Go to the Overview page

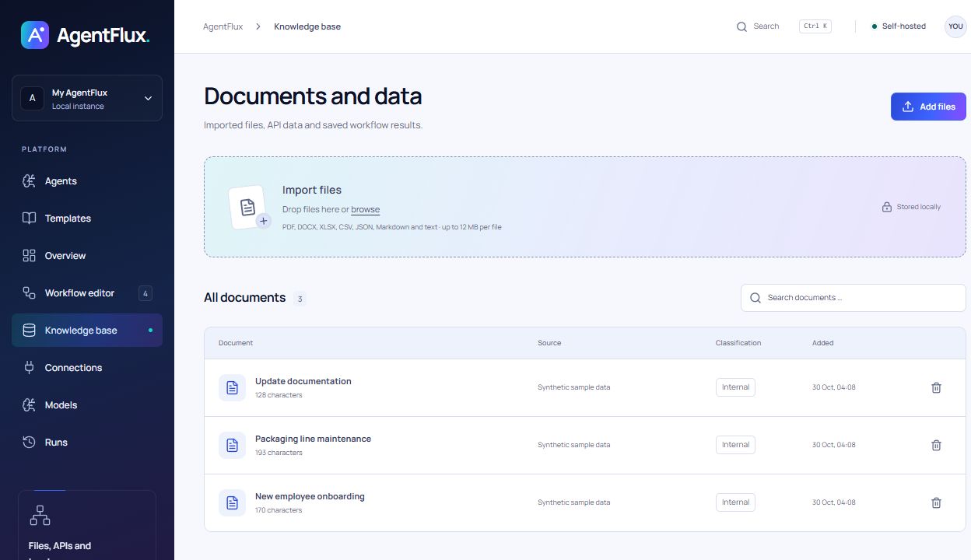pyautogui.click(x=87, y=256)
